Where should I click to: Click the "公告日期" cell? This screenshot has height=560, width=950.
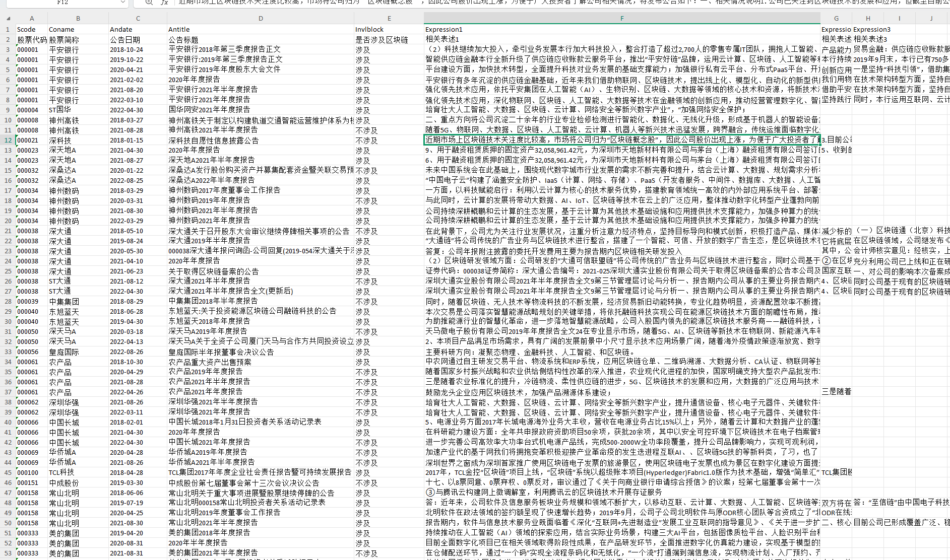(x=138, y=39)
